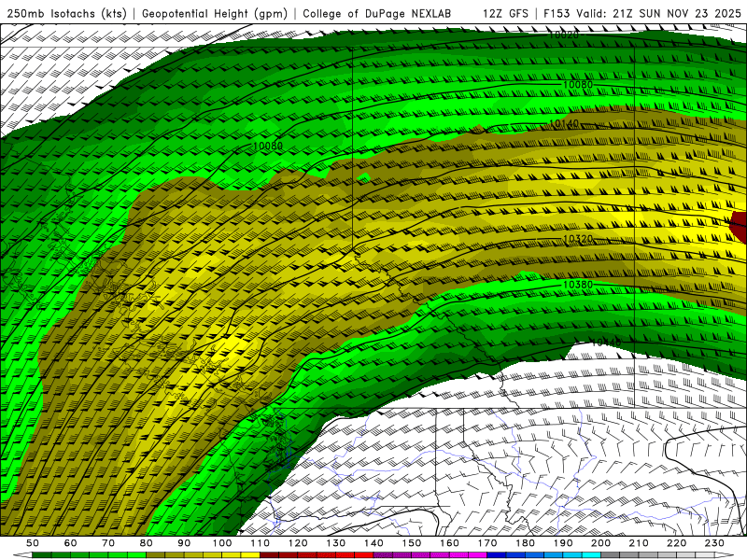Select the bright red swatch just before 140
Viewport: 747px width, 560px height.
[x=363, y=555]
